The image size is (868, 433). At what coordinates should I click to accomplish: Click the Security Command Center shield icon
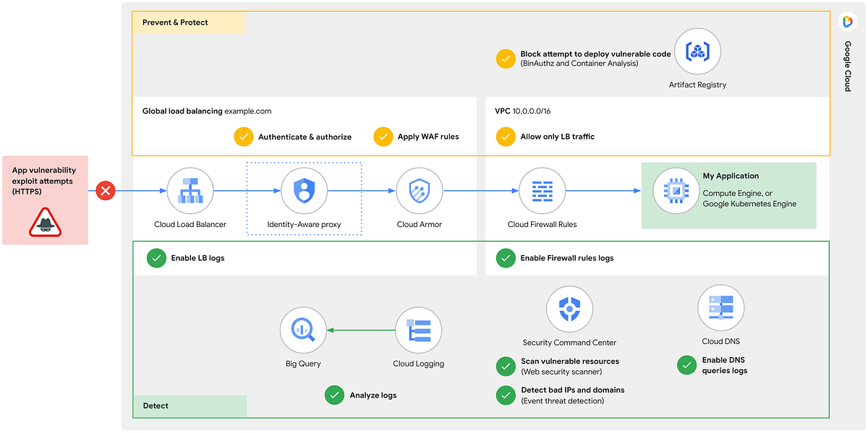(569, 308)
